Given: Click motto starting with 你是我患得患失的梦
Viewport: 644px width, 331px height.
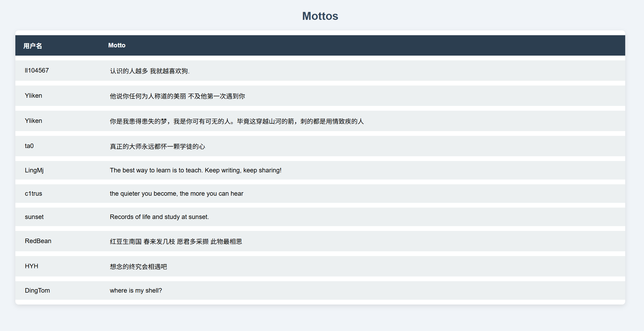Looking at the screenshot, I should tap(237, 121).
